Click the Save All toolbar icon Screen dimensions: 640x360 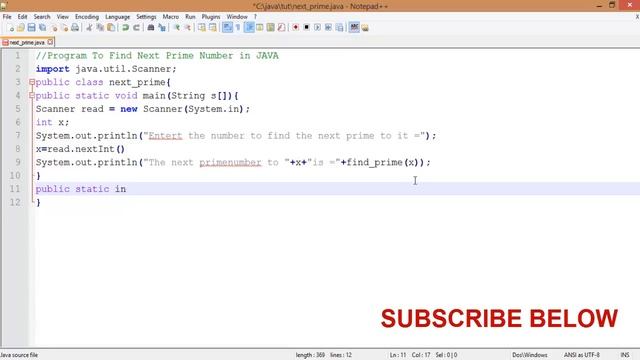(x=42, y=28)
